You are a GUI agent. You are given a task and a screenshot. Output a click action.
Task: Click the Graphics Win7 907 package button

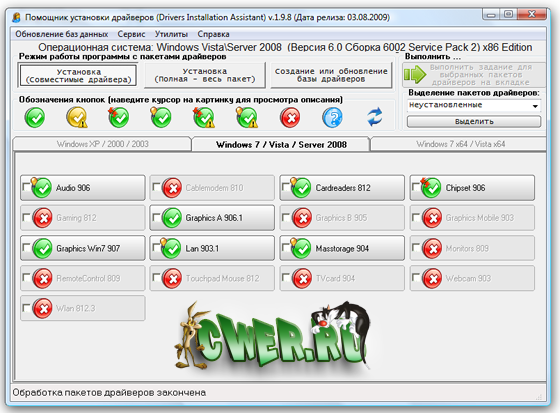[x=82, y=248]
